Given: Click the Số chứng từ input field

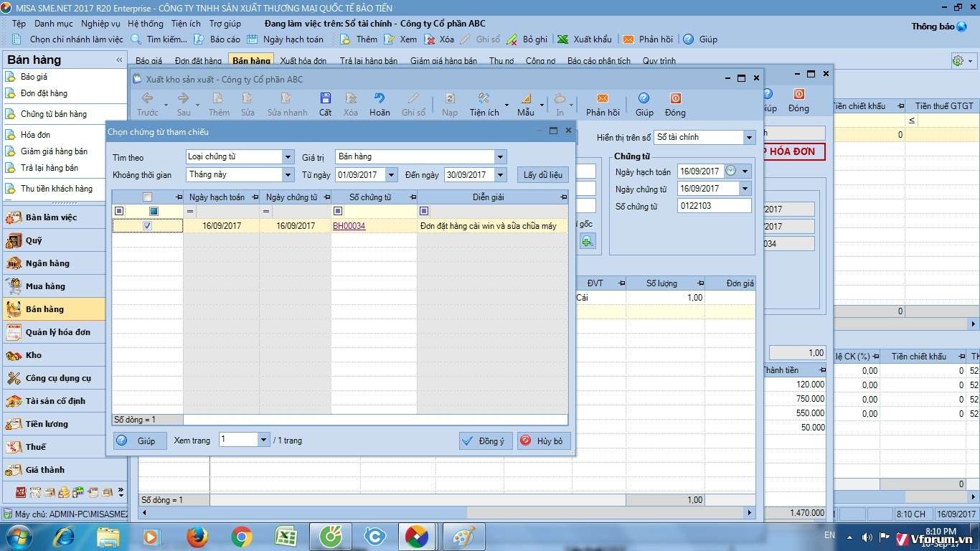Looking at the screenshot, I should [714, 207].
